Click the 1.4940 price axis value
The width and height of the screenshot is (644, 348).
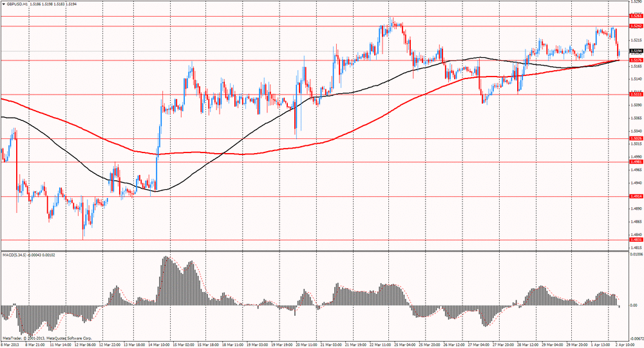[636, 183]
